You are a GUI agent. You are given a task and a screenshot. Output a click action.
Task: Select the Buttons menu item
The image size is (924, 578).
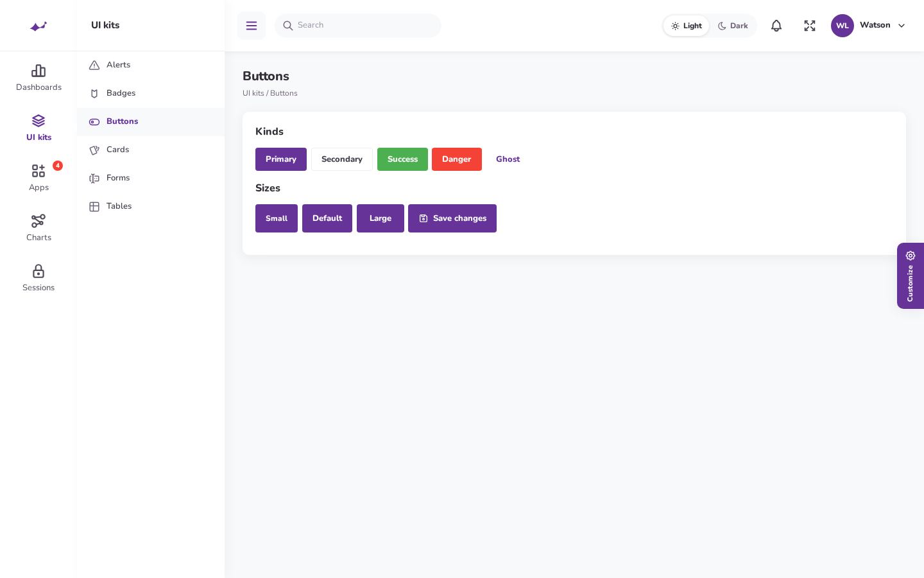click(151, 121)
